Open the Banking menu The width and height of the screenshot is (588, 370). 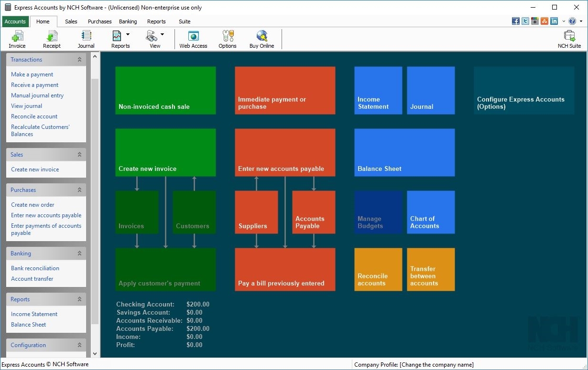coord(128,21)
